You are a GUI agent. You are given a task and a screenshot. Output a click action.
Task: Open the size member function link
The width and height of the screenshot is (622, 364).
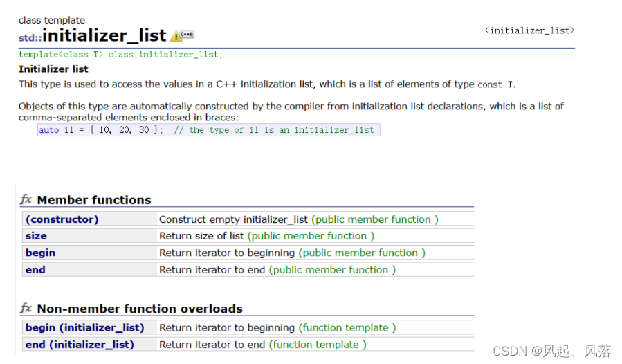click(36, 236)
